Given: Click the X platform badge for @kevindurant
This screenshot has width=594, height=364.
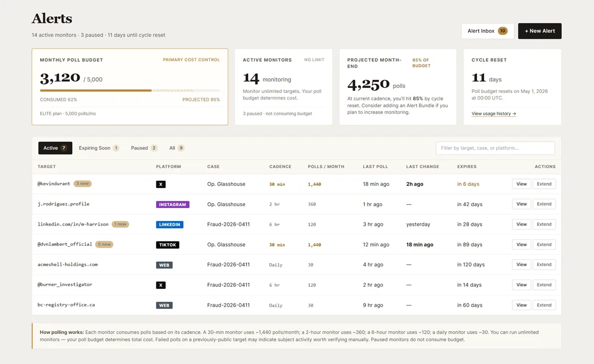Looking at the screenshot, I should click(x=160, y=184).
